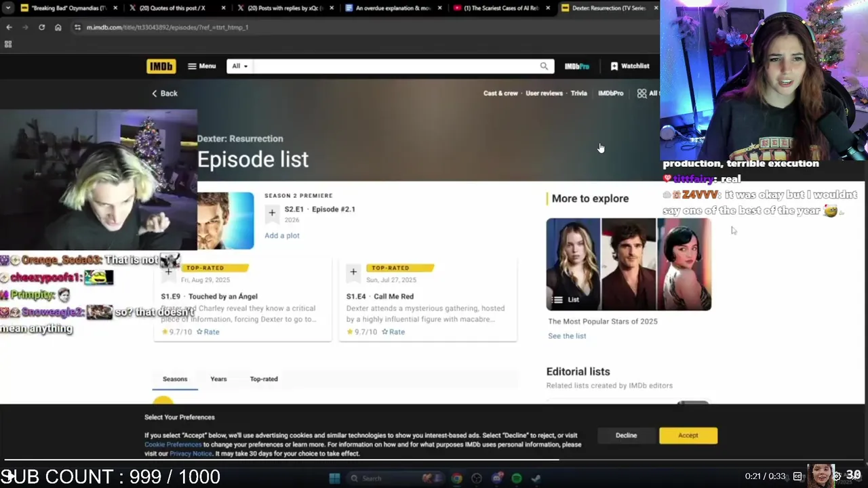Rate episode Touched by an Angel
The image size is (868, 488).
click(208, 332)
